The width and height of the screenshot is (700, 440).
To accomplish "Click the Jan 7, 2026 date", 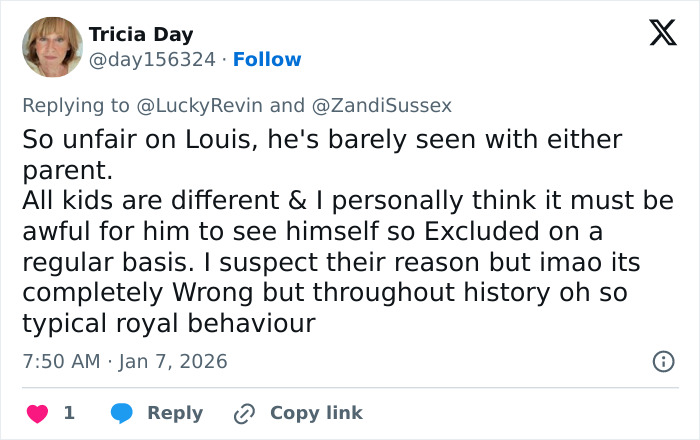I will coord(173,361).
